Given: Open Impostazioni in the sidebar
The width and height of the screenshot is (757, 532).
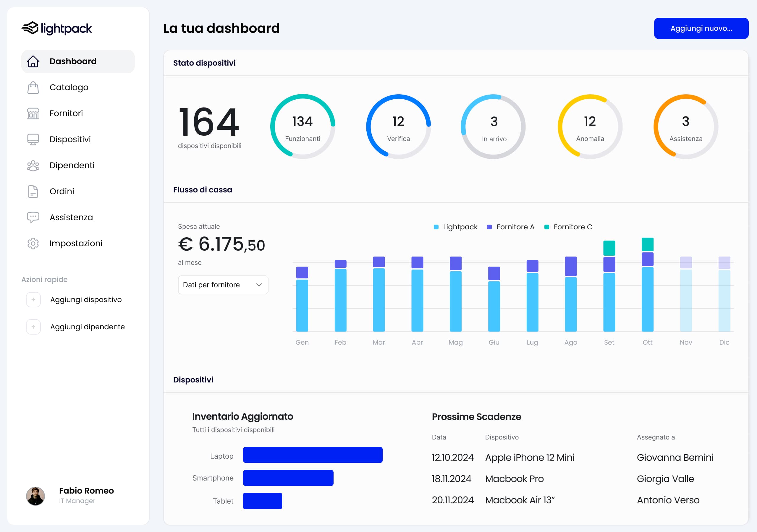Looking at the screenshot, I should 78,244.
